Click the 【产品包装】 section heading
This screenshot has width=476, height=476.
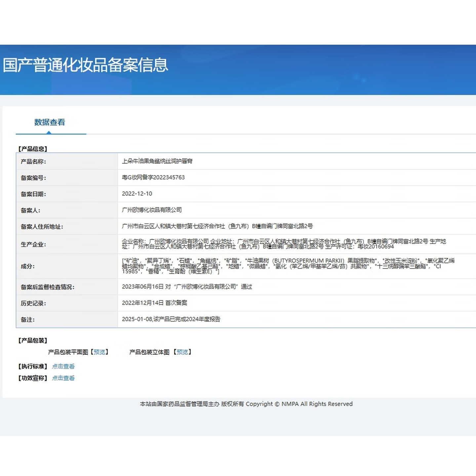33,340
